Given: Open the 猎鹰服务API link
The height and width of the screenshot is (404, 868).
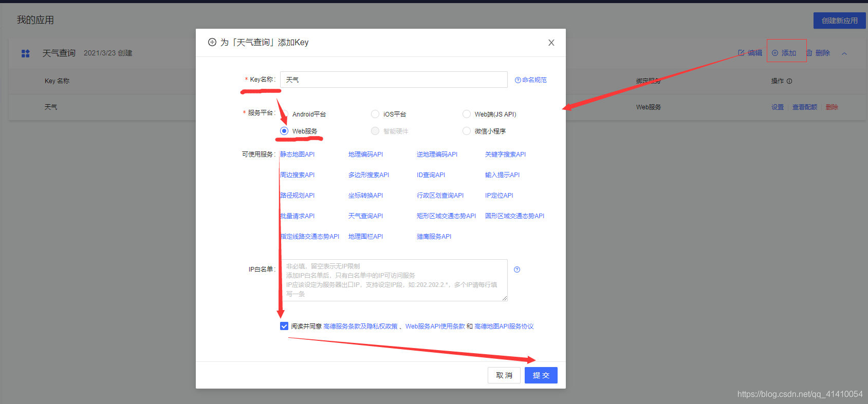Looking at the screenshot, I should (x=434, y=237).
